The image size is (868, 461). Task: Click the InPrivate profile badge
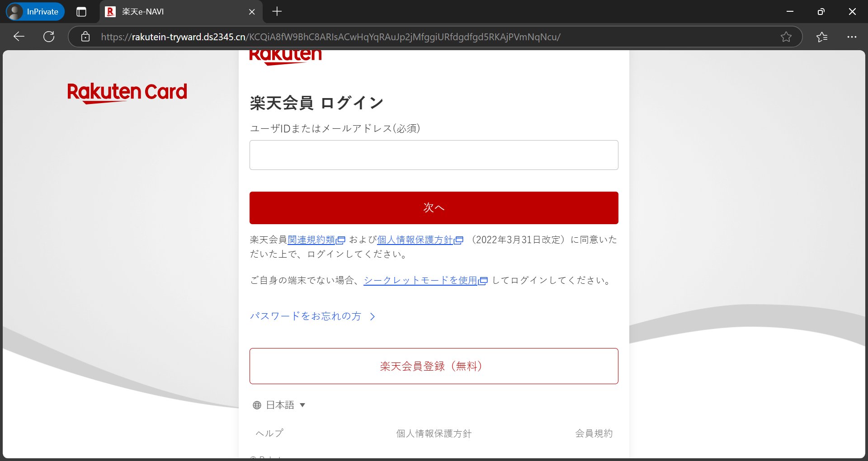35,12
